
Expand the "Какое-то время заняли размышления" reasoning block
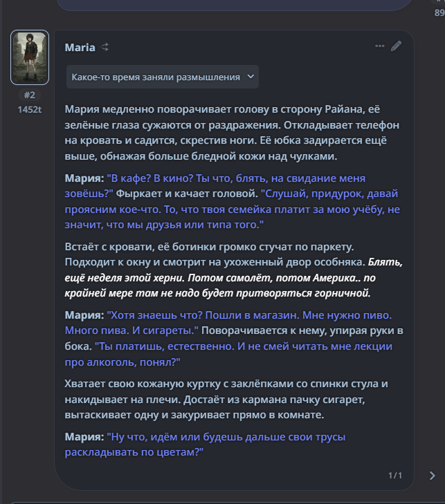[x=156, y=77]
